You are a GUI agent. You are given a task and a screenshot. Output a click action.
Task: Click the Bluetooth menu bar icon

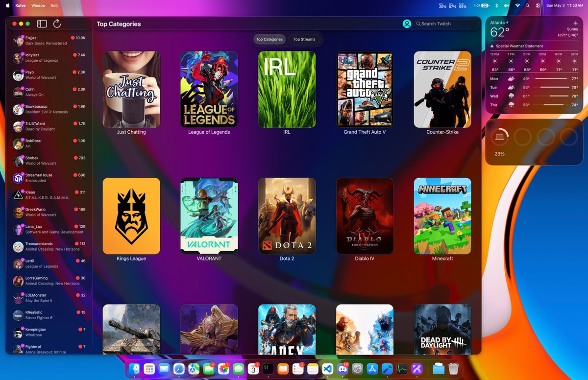point(496,5)
